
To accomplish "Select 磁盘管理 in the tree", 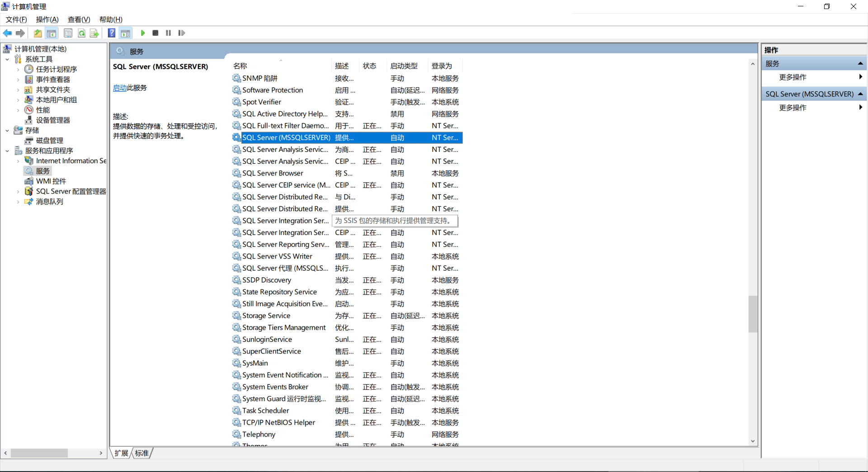I will click(50, 141).
